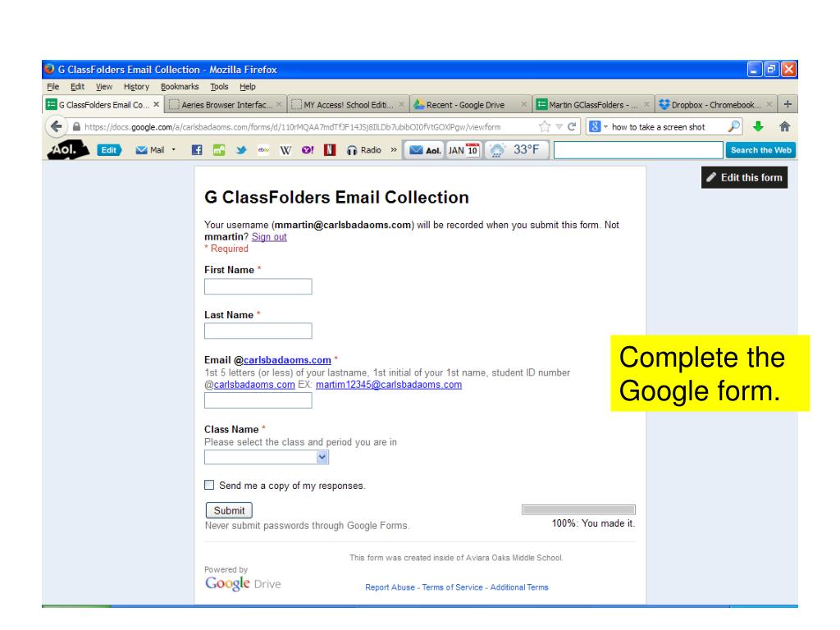Click the Edit this form button

[x=744, y=178]
